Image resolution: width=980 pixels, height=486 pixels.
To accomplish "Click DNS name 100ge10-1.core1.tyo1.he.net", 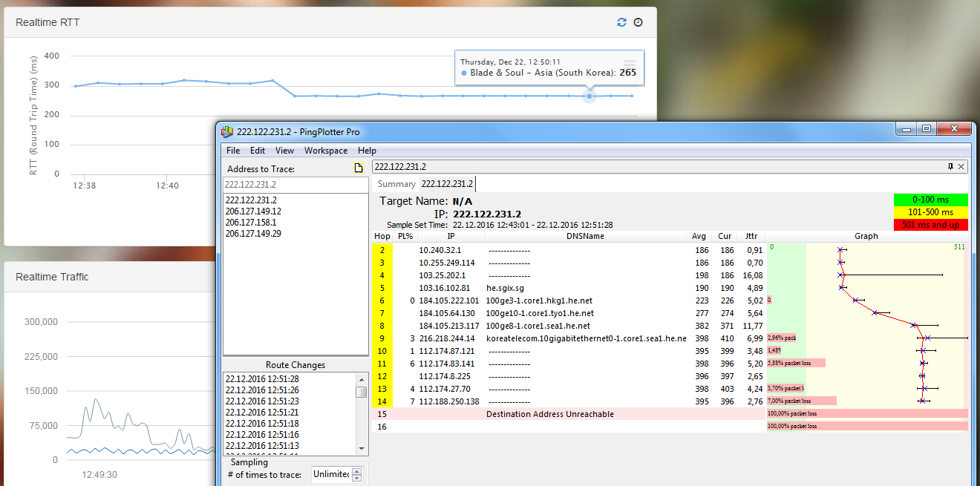I will (540, 313).
